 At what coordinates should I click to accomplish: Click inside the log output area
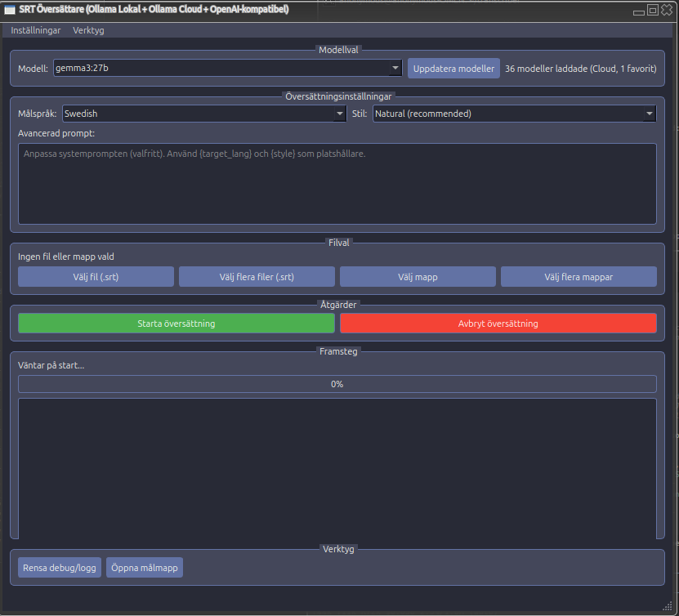click(337, 468)
